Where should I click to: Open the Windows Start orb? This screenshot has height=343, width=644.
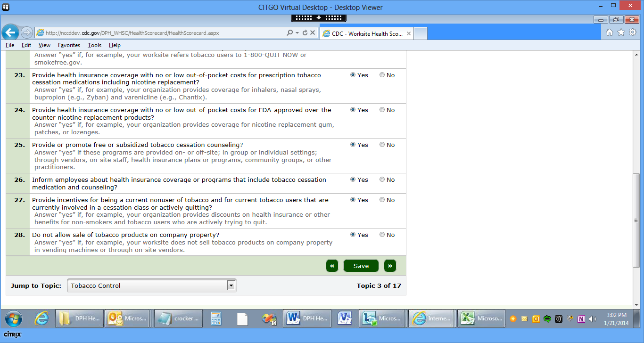pos(13,319)
